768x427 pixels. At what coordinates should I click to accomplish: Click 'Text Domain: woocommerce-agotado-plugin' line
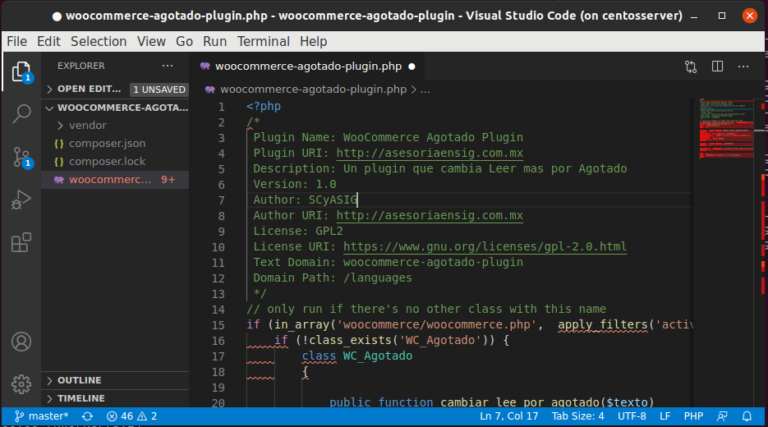[x=388, y=262]
